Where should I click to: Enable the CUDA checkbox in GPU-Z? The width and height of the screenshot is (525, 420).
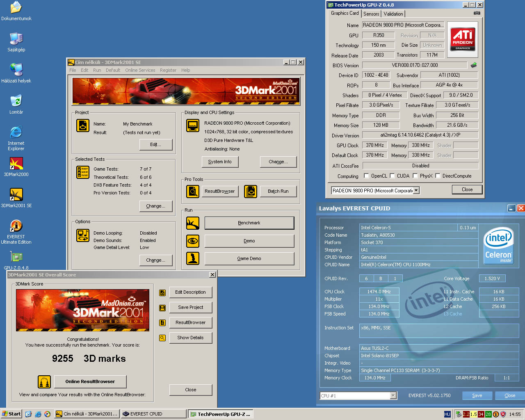[x=393, y=176]
